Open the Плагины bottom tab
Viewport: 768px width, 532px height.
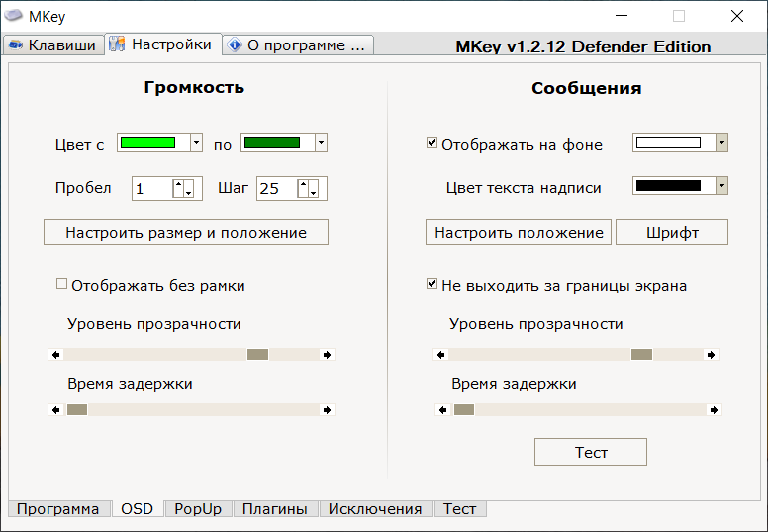[x=275, y=509]
